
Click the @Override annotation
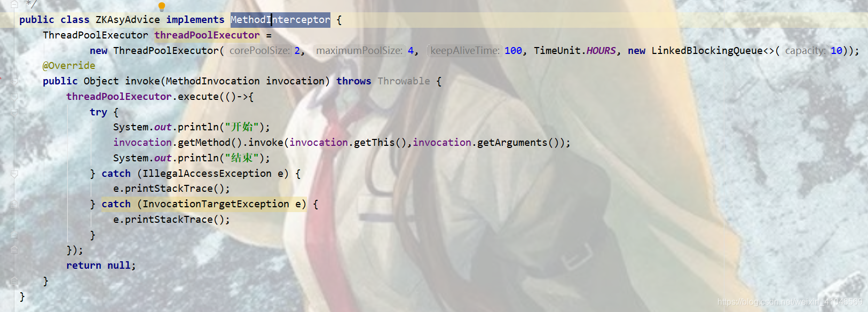click(69, 66)
